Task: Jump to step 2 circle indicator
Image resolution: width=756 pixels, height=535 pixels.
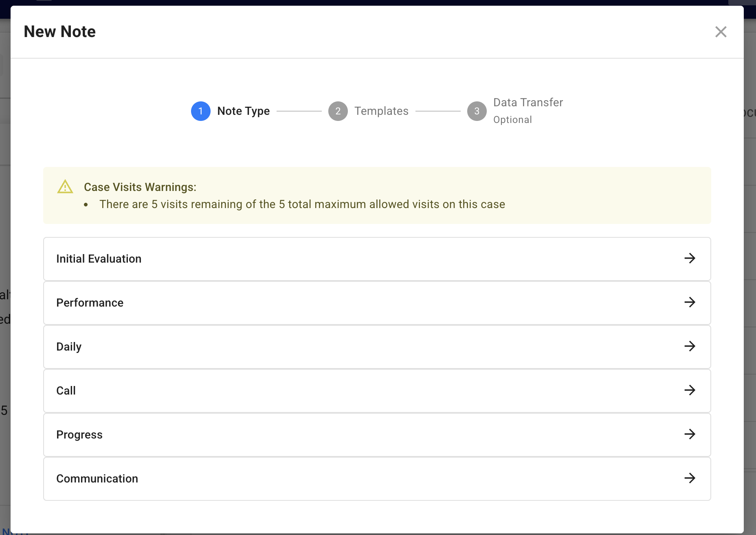Action: click(338, 111)
